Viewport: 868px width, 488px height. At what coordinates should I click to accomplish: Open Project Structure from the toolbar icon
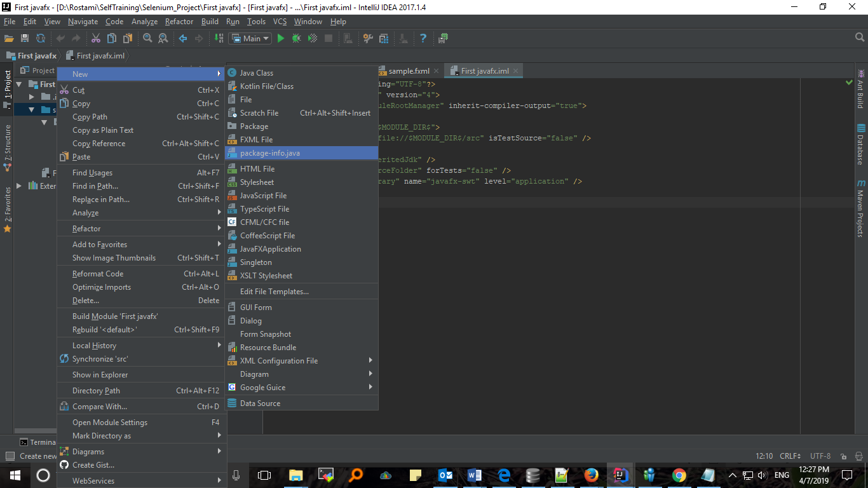384,39
